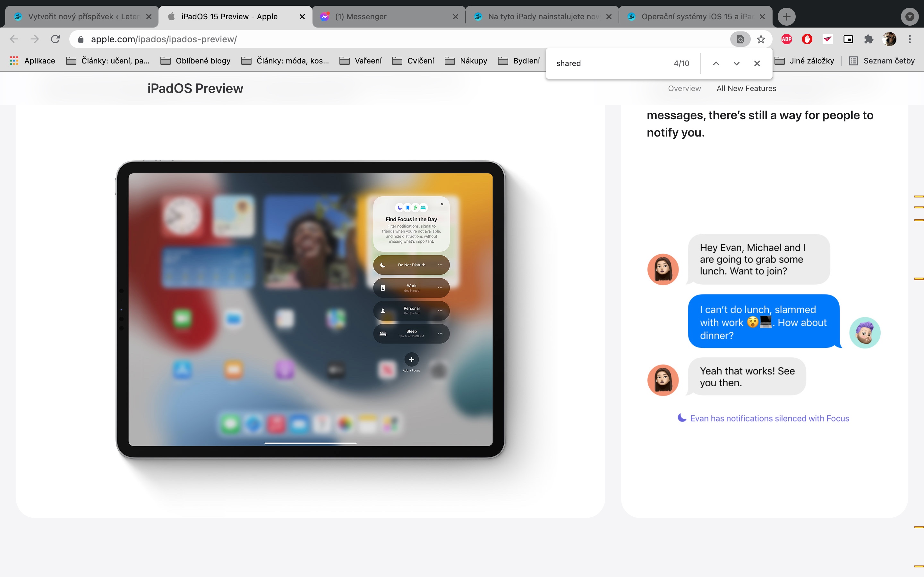Screen dimensions: 924x577
Task: Open the tab search dropdown arrow
Action: click(x=910, y=17)
